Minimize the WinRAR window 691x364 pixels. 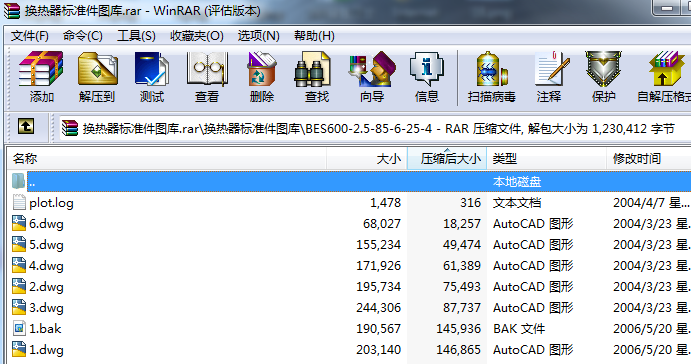(x=667, y=7)
